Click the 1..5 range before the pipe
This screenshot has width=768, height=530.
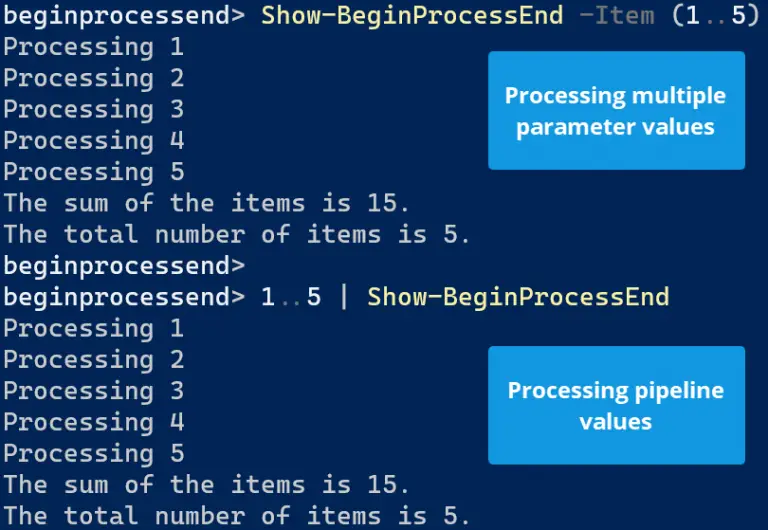[291, 297]
